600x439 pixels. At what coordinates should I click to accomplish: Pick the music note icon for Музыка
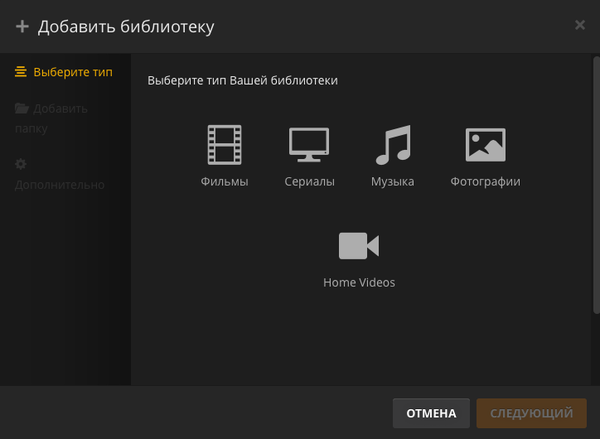(392, 145)
